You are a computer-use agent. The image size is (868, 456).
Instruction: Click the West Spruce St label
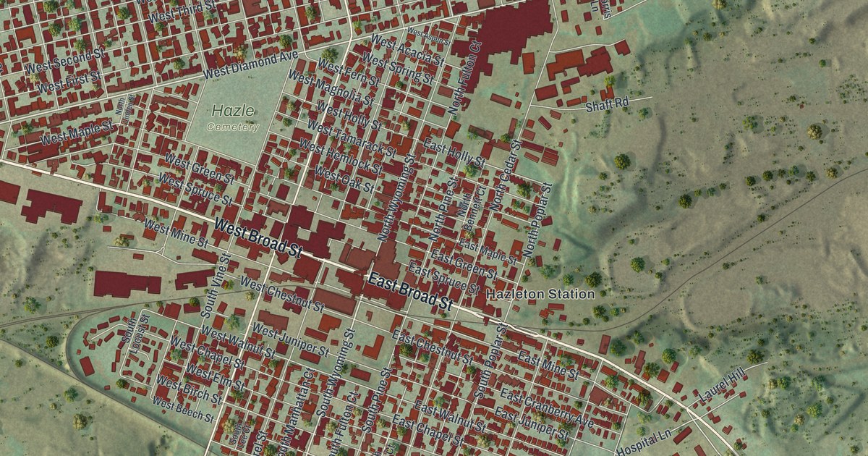(x=195, y=188)
